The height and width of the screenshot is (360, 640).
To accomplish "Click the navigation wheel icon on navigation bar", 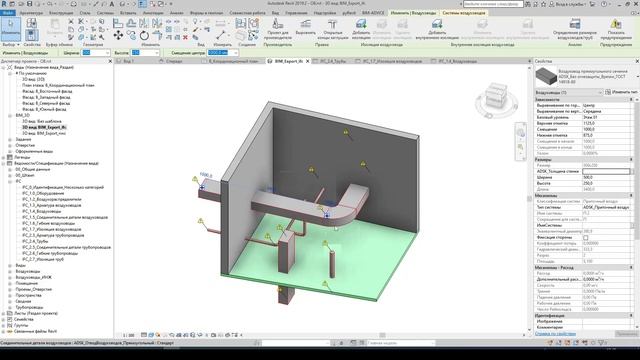I will (x=520, y=133).
